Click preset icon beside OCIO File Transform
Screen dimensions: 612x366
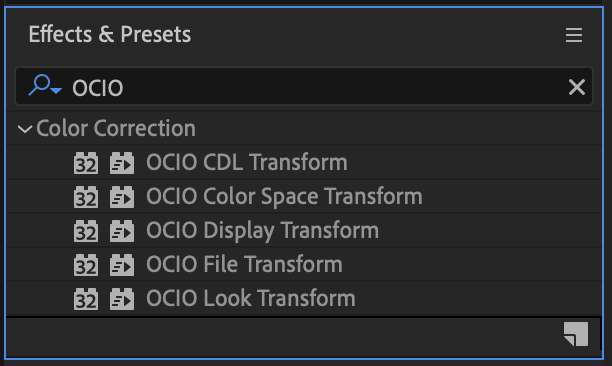122,265
